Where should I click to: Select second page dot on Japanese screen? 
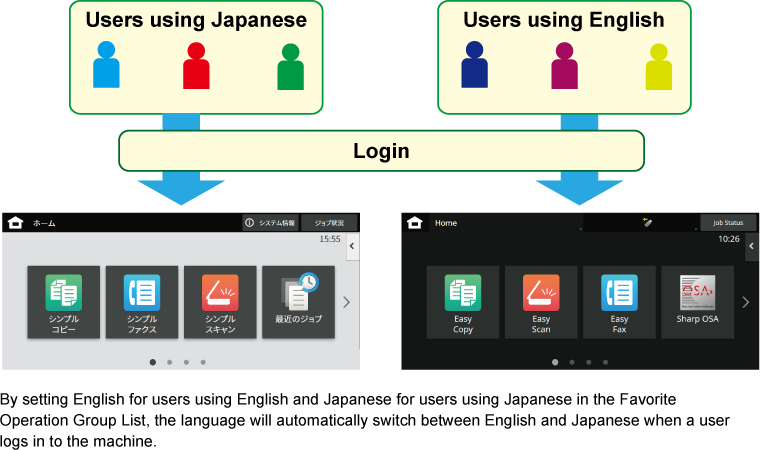(169, 362)
